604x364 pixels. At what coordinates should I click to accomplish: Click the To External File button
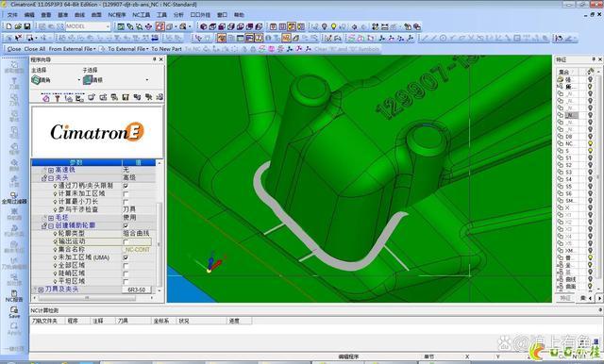tap(128, 49)
